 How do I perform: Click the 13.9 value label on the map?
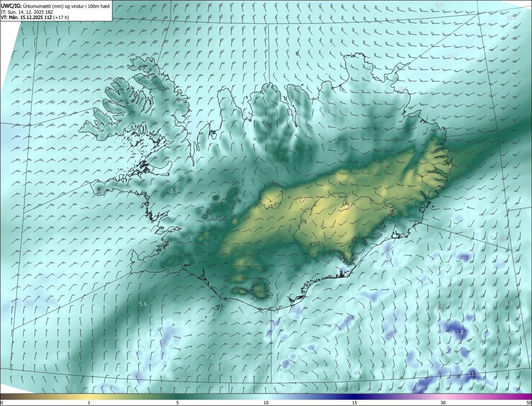pyautogui.click(x=473, y=374)
